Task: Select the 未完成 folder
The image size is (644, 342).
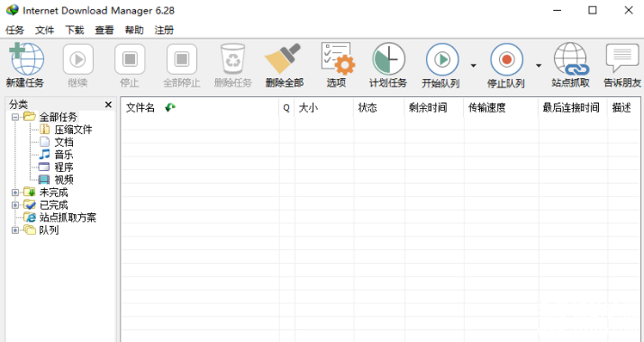Action: click(x=53, y=193)
